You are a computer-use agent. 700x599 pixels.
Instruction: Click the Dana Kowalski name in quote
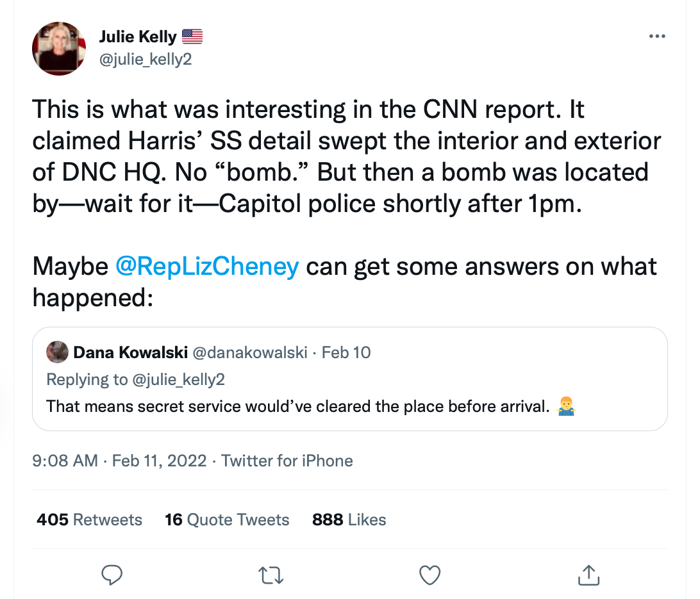tap(130, 352)
